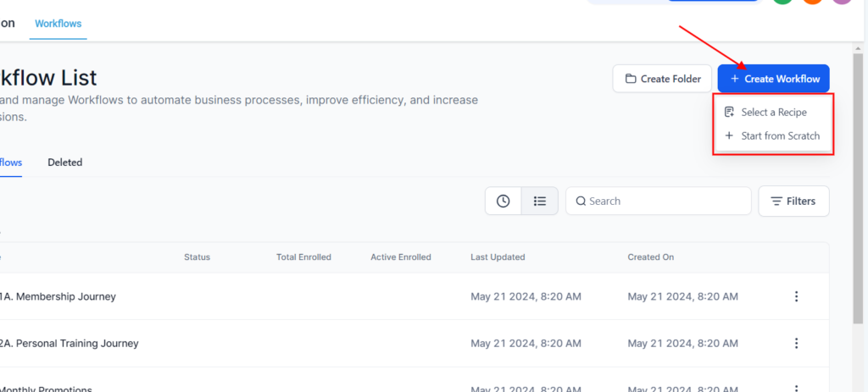Choose Select a Recipe option

[x=773, y=112]
